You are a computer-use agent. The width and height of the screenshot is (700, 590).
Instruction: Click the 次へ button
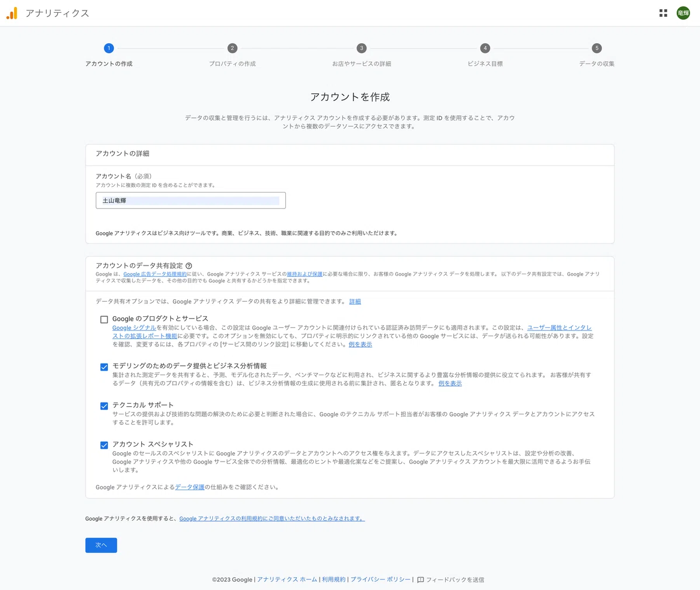point(101,545)
